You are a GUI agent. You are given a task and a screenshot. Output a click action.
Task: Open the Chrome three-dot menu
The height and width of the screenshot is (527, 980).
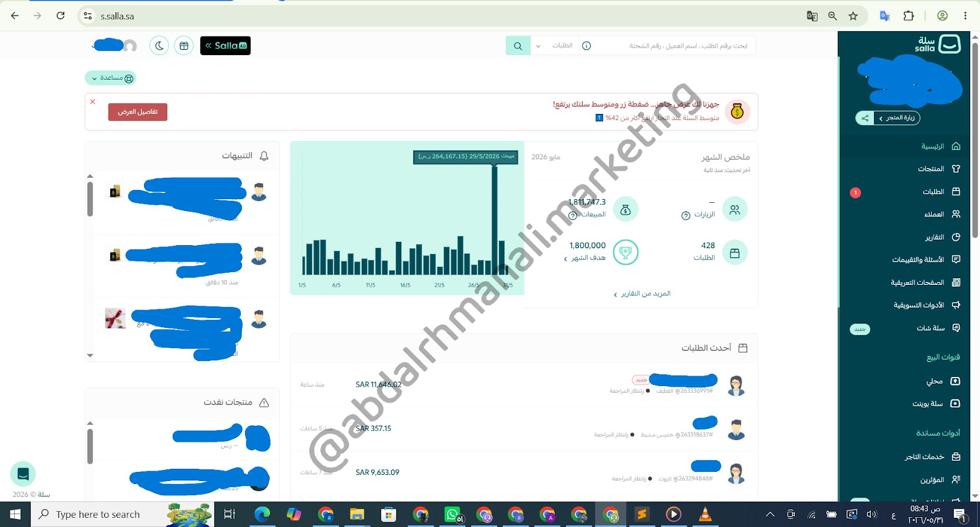(965, 16)
